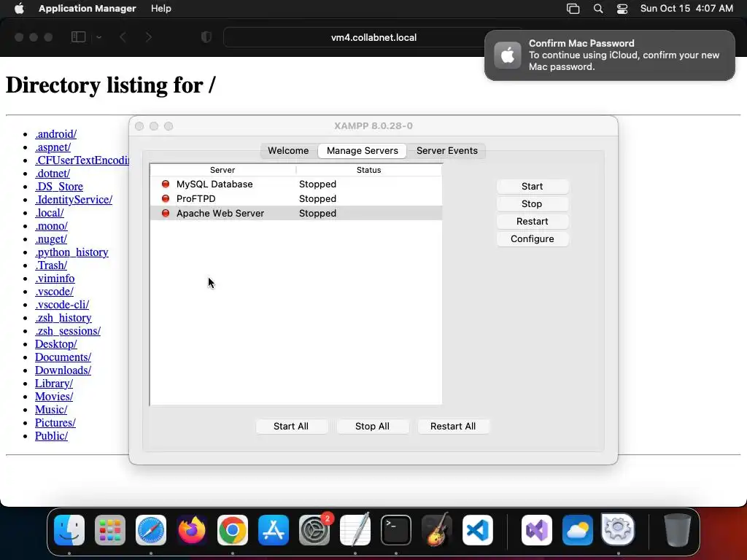Launch Safari from the dock
Screen dimensions: 747x560
[x=151, y=530]
